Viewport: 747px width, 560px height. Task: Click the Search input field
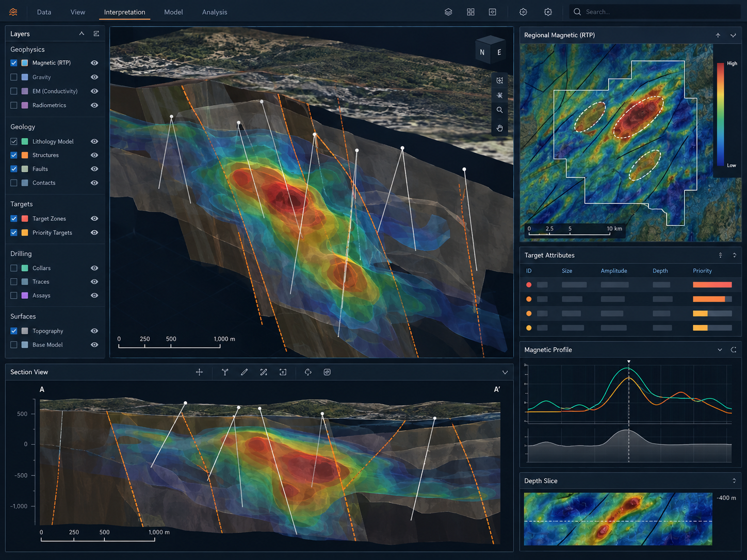point(655,12)
